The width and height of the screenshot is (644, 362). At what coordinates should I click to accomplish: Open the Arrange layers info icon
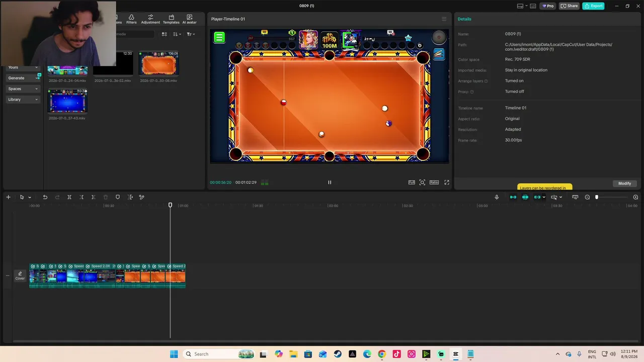[486, 81]
